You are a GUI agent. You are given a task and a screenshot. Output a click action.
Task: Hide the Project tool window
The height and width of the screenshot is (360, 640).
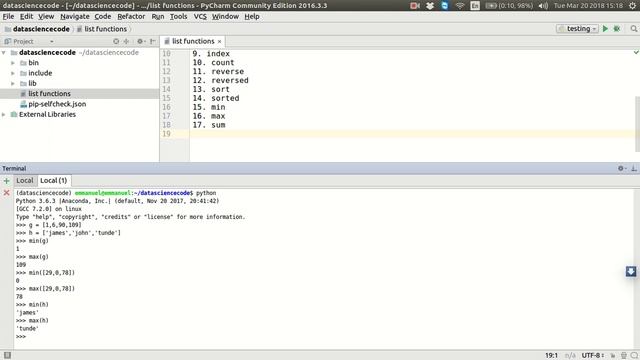153,41
